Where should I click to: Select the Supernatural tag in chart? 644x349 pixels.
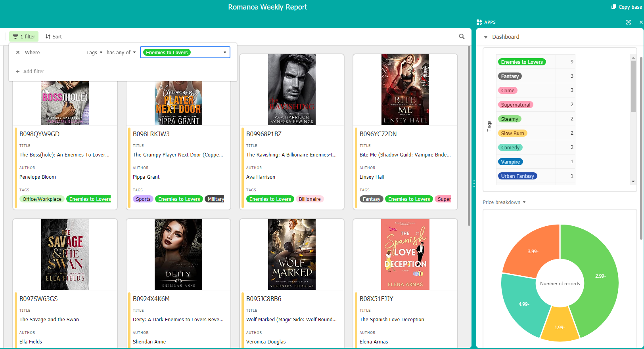(x=516, y=105)
